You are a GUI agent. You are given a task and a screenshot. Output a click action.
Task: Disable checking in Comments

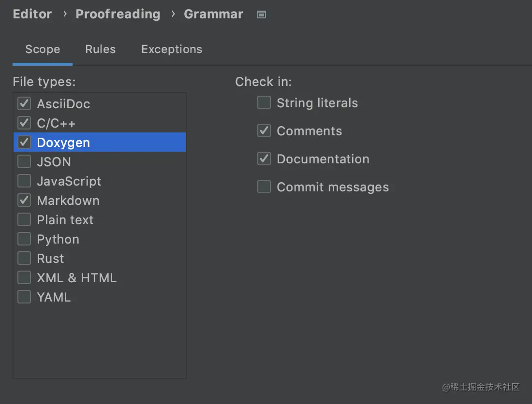tap(264, 131)
